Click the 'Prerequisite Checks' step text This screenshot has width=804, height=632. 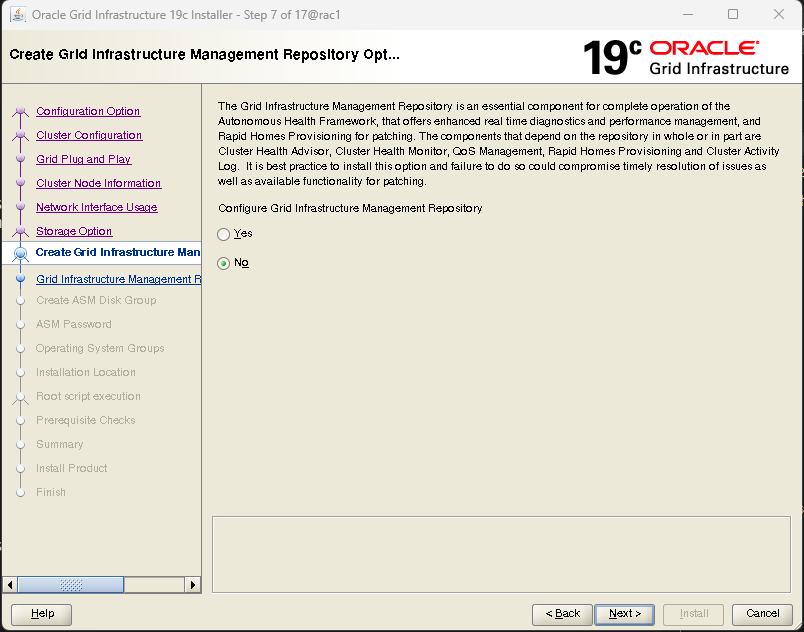pyautogui.click(x=86, y=421)
